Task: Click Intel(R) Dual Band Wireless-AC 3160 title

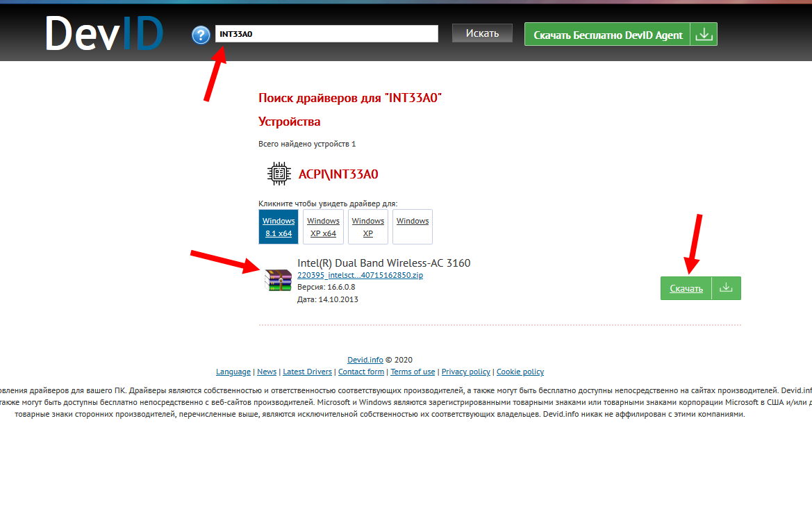Action: [x=383, y=263]
